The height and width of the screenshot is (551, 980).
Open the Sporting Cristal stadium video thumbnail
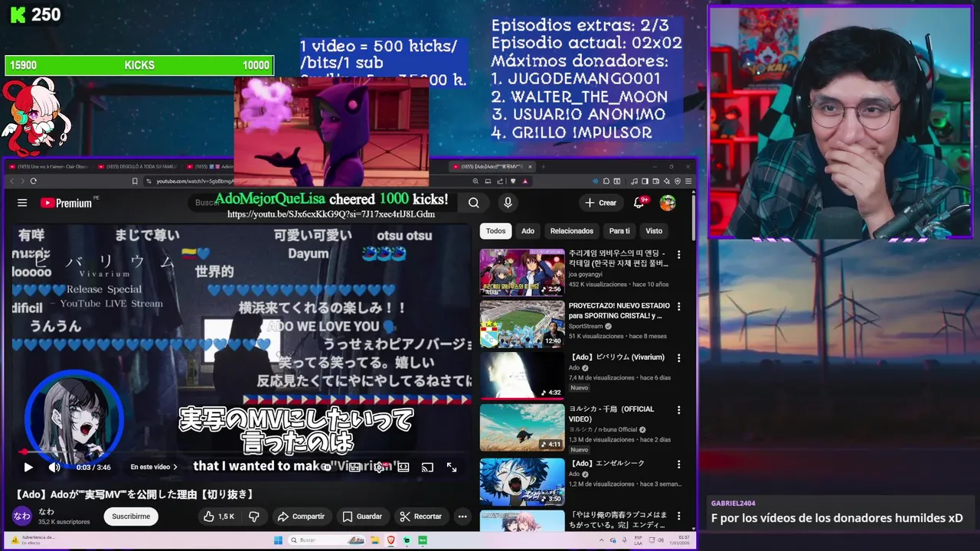522,324
